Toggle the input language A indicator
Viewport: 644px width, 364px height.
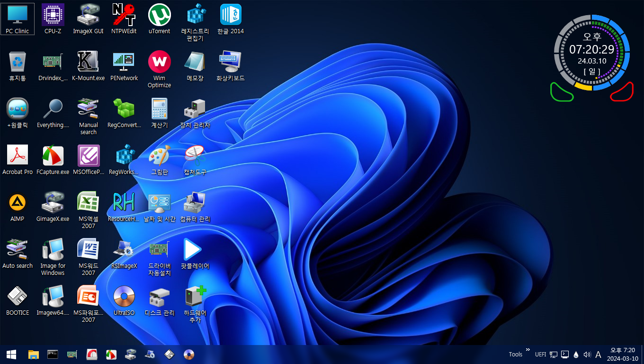pos(599,355)
